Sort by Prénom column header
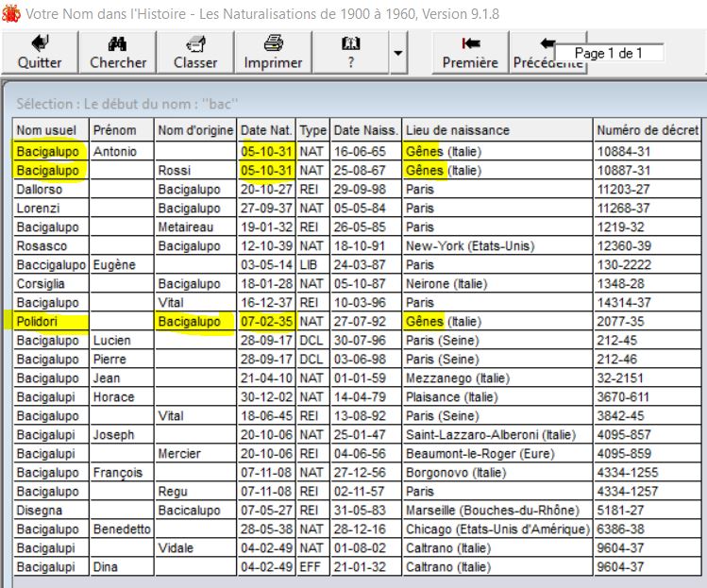707x588 pixels. point(122,130)
